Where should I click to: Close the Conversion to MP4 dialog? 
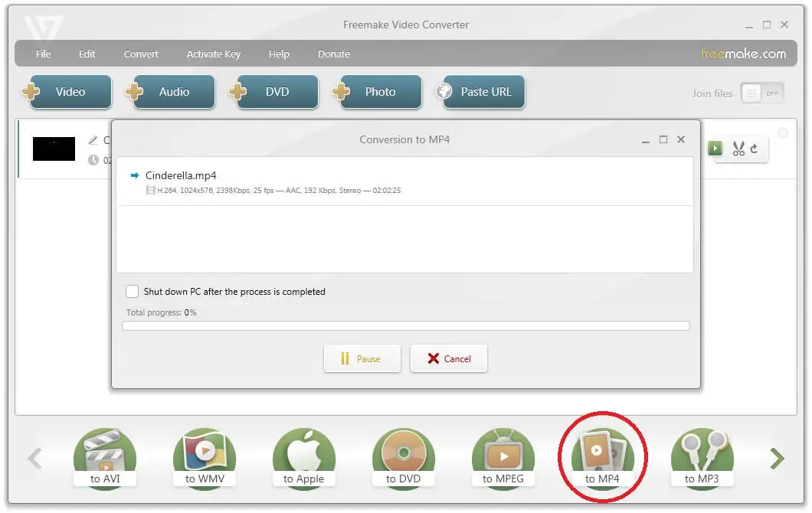tap(681, 139)
